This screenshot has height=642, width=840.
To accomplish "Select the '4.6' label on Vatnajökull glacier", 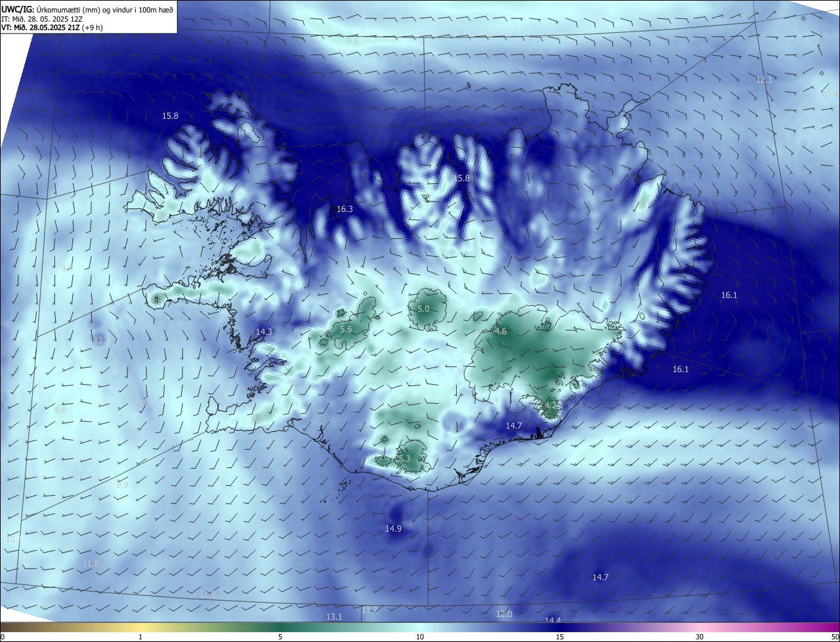I will pyautogui.click(x=501, y=332).
